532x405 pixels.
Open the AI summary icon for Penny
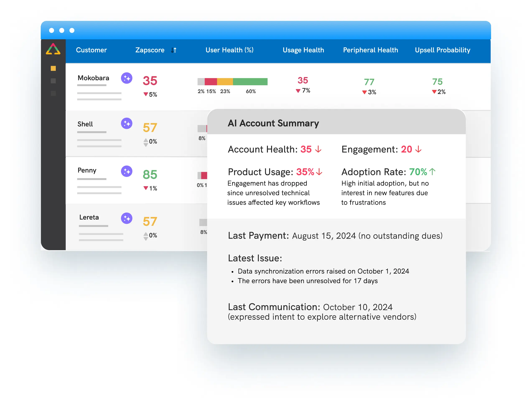pyautogui.click(x=127, y=171)
